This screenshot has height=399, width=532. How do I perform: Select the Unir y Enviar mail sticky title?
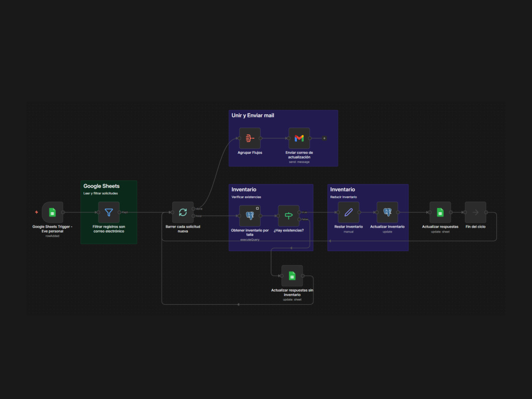point(253,115)
